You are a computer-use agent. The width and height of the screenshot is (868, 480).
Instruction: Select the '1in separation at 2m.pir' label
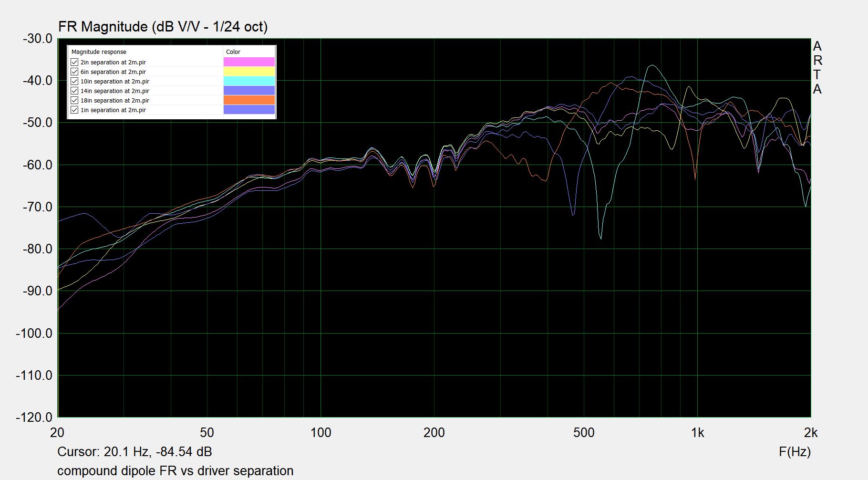pyautogui.click(x=113, y=110)
